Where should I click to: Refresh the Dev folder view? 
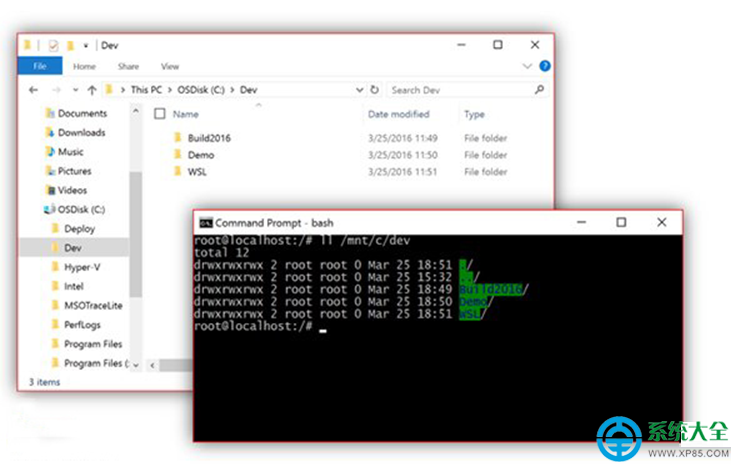(374, 90)
